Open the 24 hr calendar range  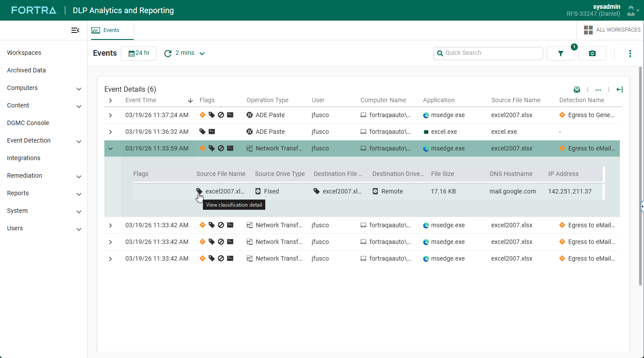pos(139,53)
